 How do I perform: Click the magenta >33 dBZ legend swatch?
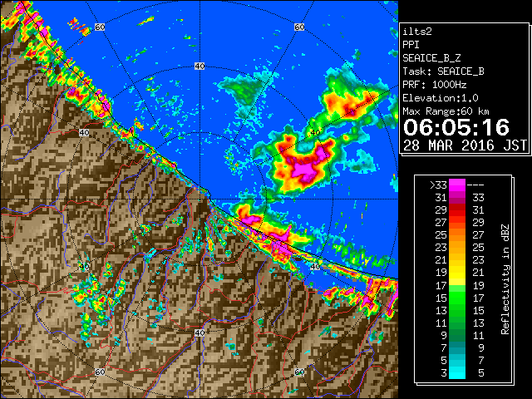(x=457, y=185)
